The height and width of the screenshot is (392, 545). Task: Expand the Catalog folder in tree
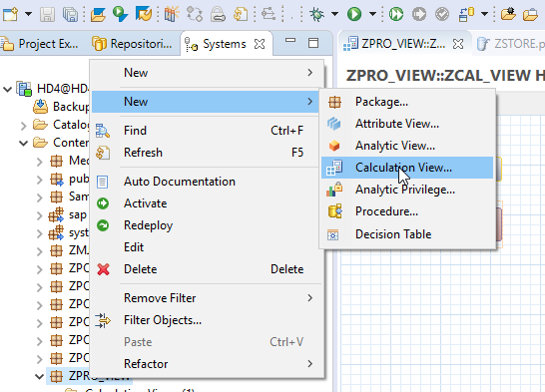[23, 125]
